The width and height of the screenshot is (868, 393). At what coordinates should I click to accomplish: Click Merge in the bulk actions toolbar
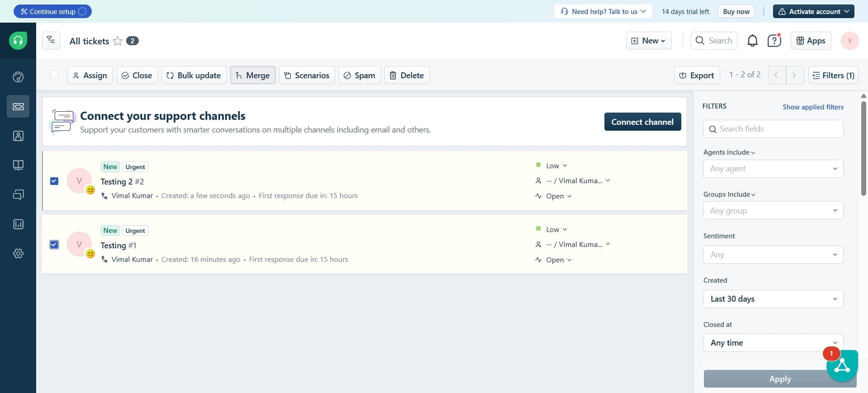pyautogui.click(x=253, y=75)
